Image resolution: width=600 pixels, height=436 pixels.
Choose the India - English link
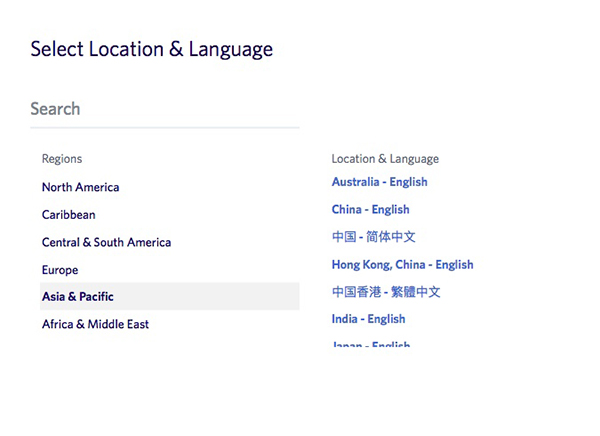coord(368,319)
